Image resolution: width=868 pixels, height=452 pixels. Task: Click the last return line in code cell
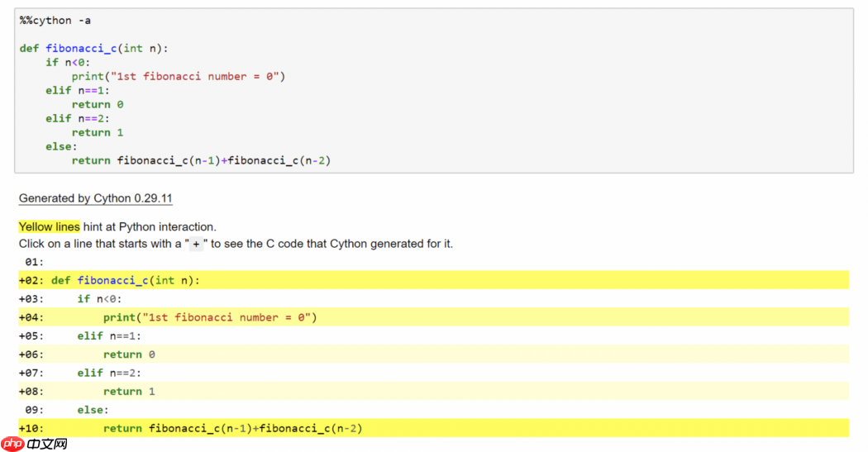point(201,160)
